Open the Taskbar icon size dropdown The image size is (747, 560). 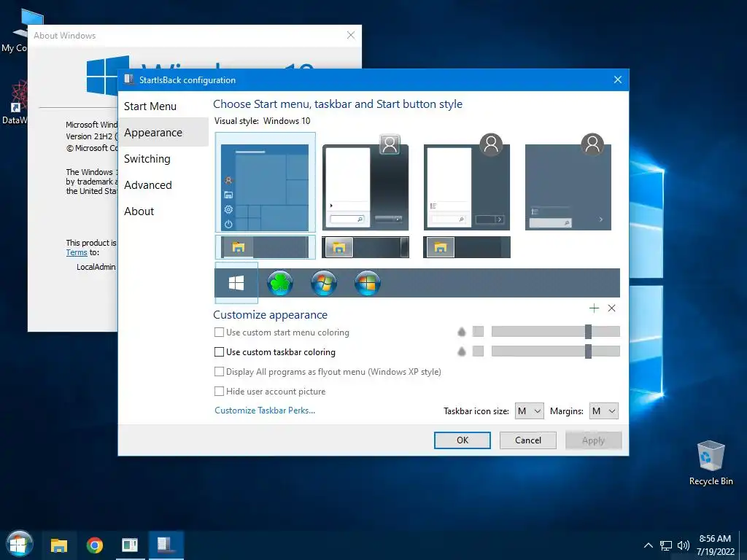pyautogui.click(x=530, y=411)
